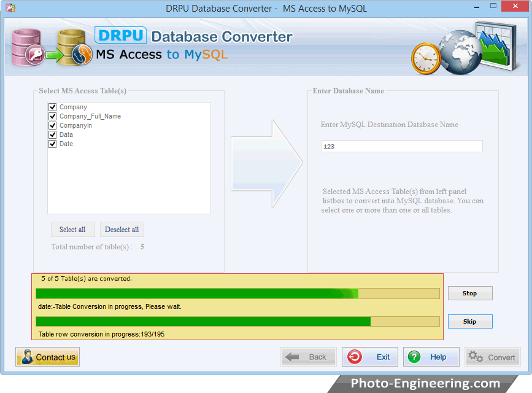Click the 'Table row conversion in progress:193/195' text
Viewport: 532px width, 393px height.
point(101,334)
